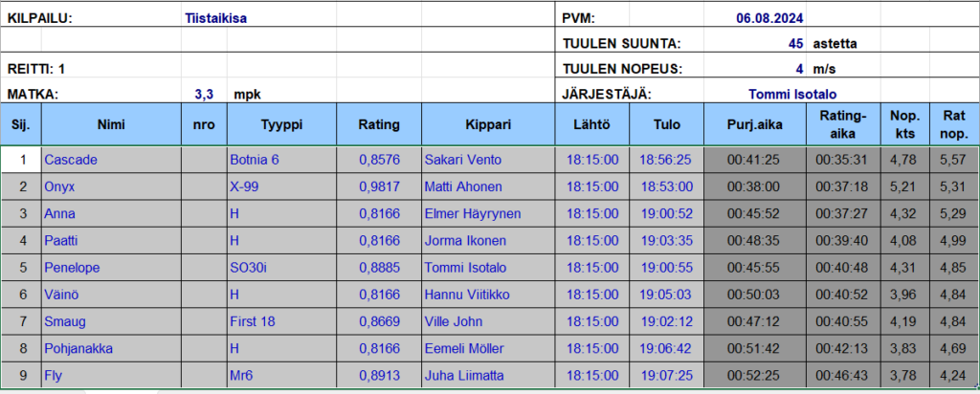Click arrival time 19:05:03 for Väinö

tap(666, 295)
